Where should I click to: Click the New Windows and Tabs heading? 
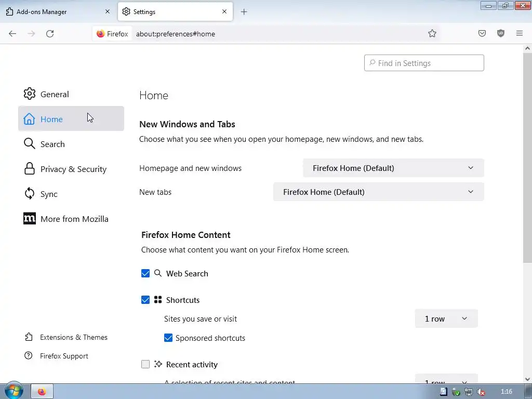point(187,124)
